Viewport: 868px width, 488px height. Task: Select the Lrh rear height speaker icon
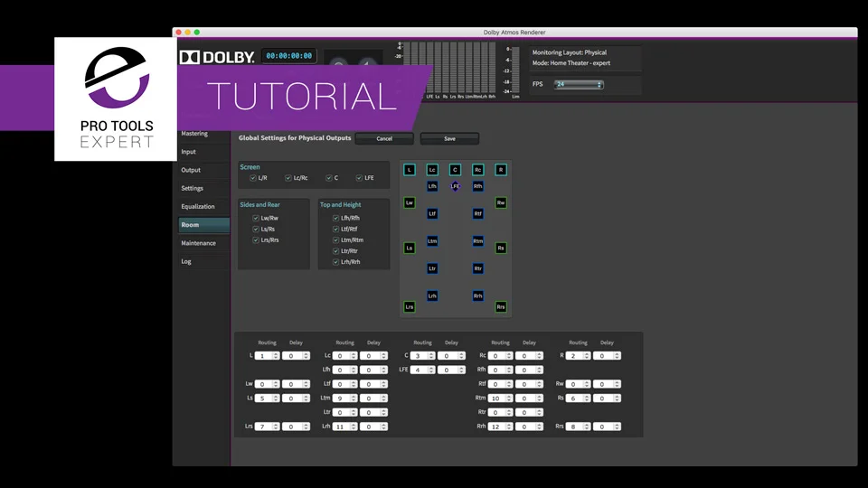432,296
